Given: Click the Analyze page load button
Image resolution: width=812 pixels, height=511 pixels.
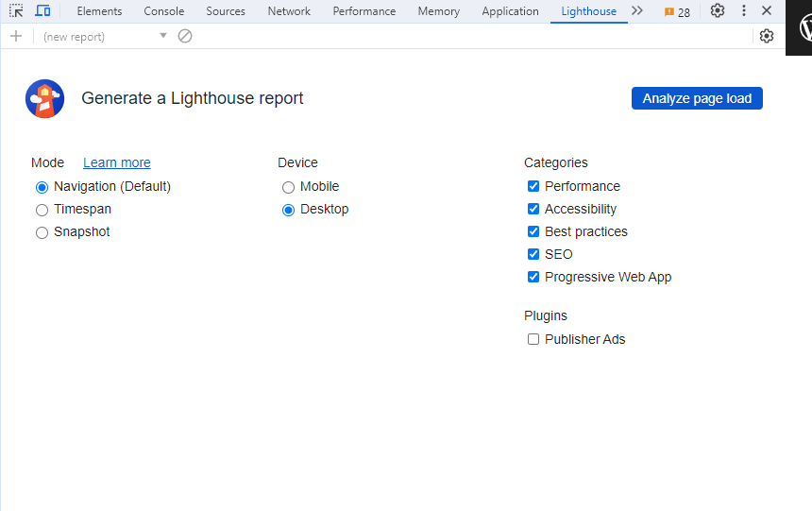Looking at the screenshot, I should pyautogui.click(x=697, y=98).
